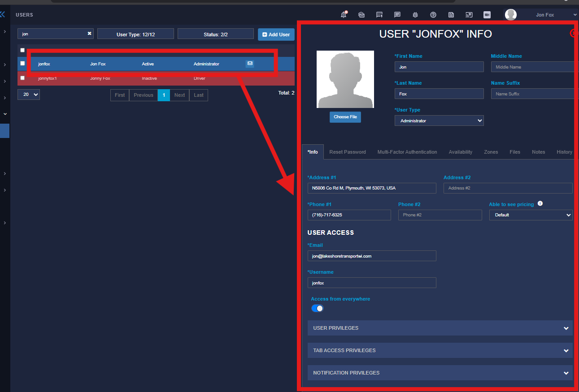
Task: Open the Multi-Factor Authentication tab
Action: coord(407,152)
